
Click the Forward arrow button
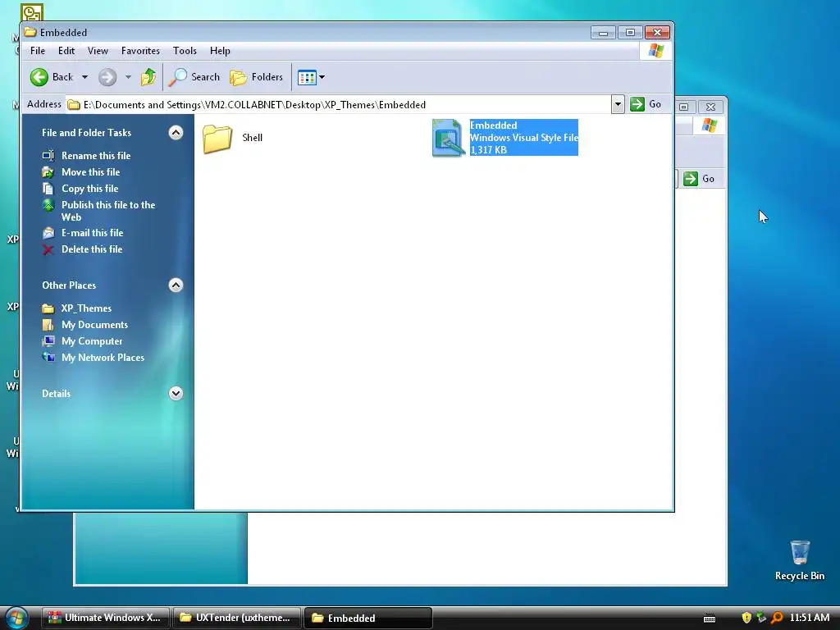coord(107,77)
